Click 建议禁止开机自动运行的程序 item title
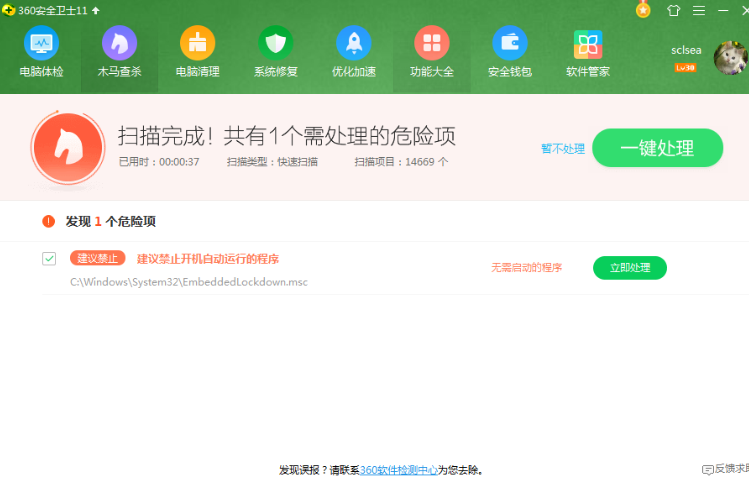 click(208, 259)
